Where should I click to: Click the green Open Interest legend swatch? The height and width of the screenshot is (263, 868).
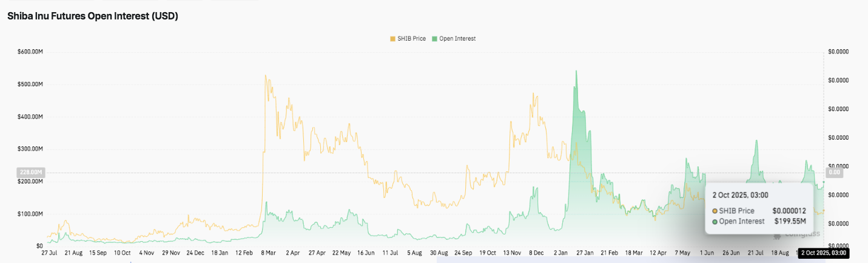[434, 38]
